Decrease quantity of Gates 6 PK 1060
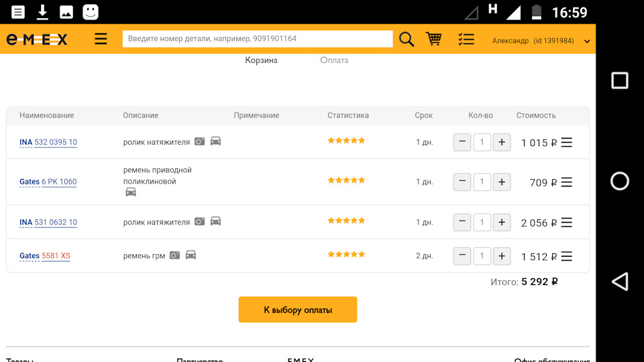Viewport: 644px width, 362px height. tap(462, 182)
